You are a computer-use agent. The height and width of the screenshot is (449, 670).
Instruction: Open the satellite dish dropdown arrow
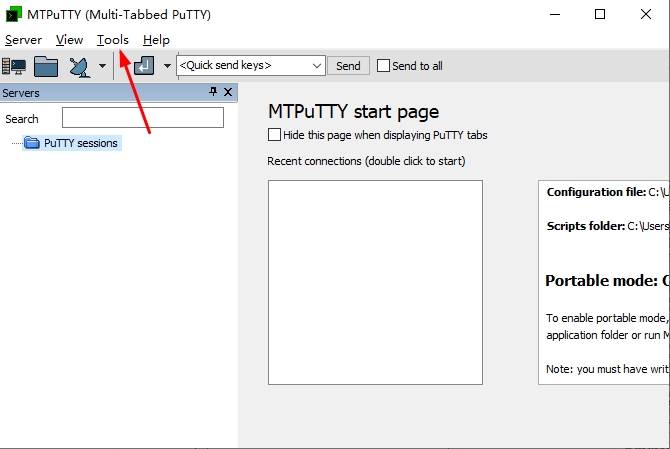102,67
